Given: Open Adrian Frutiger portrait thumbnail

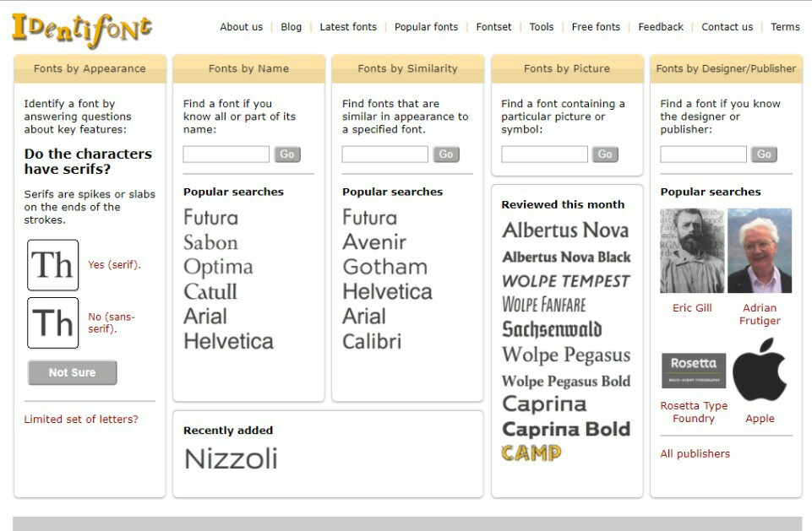Looking at the screenshot, I should point(759,251).
